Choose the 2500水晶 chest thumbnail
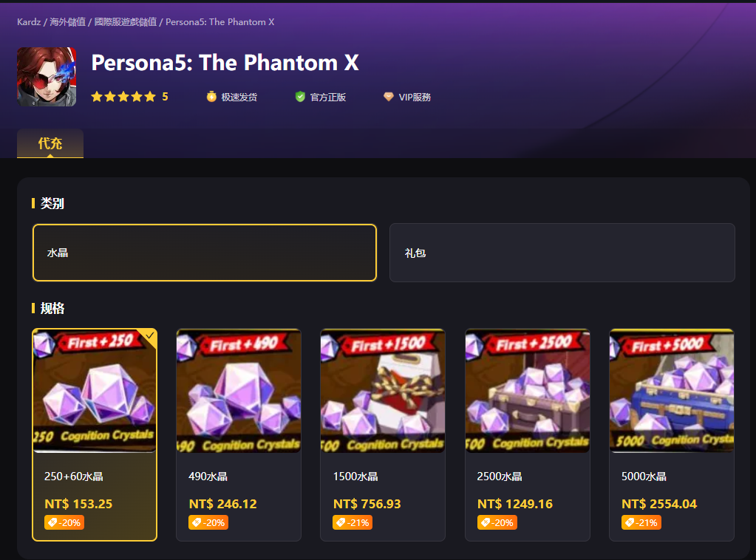 click(x=527, y=391)
